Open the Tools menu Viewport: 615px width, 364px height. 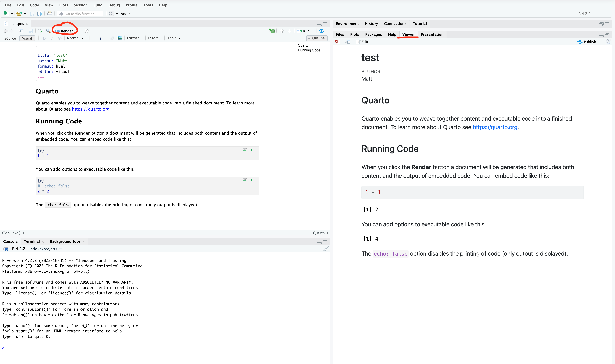[x=148, y=5]
